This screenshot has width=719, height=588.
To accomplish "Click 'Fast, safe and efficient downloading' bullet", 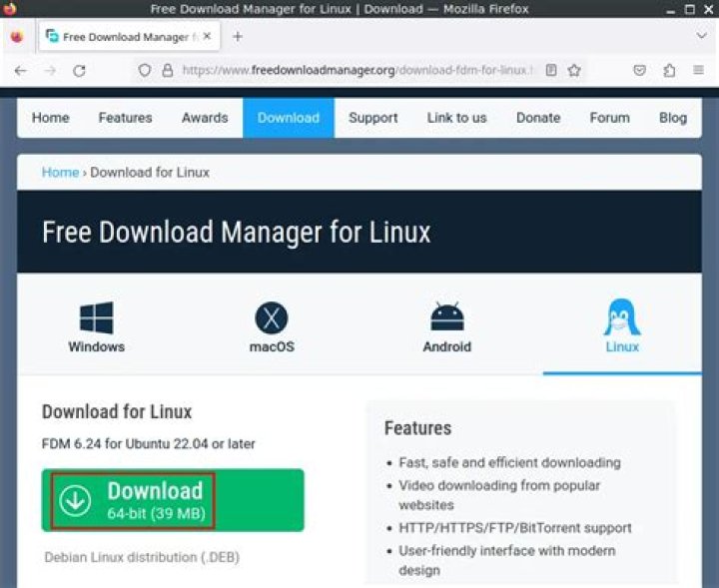I will point(510,462).
